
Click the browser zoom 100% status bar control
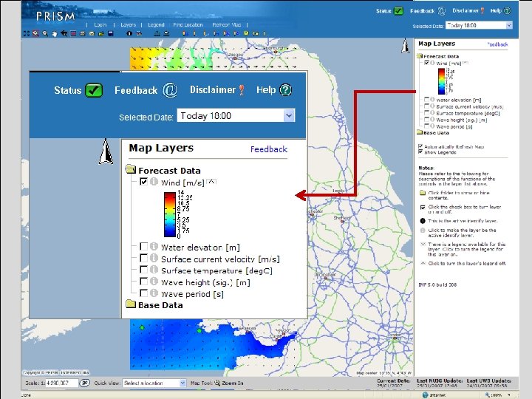(498, 395)
